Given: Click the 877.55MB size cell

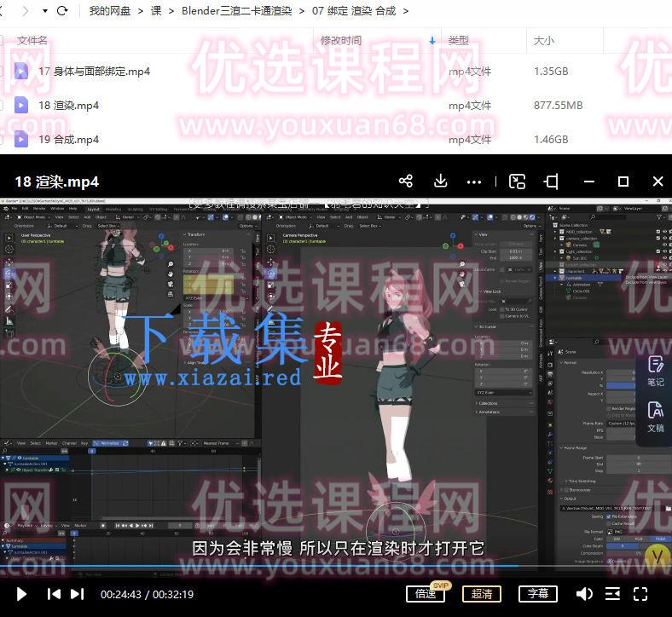Looking at the screenshot, I should (558, 106).
